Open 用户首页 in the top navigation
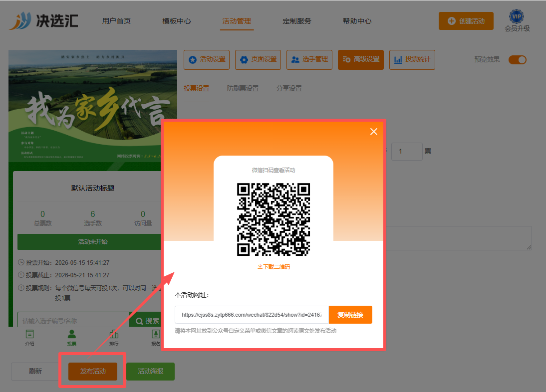546x392 pixels. click(x=116, y=21)
